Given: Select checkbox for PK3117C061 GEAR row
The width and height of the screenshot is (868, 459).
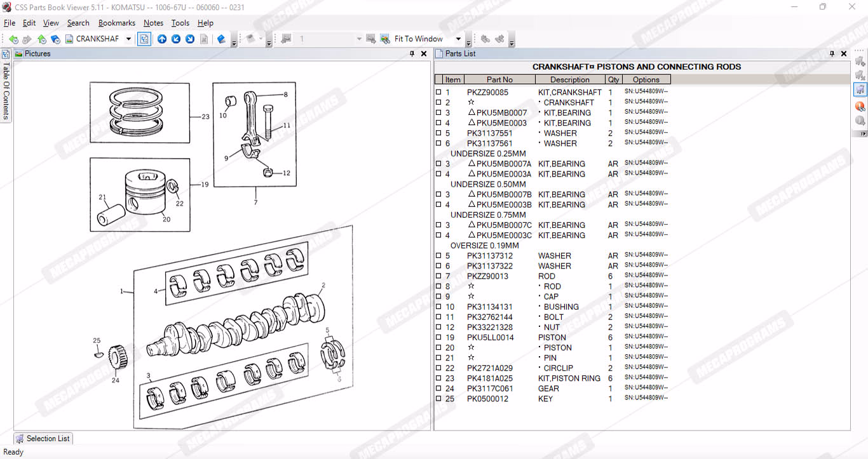Looking at the screenshot, I should 438,389.
